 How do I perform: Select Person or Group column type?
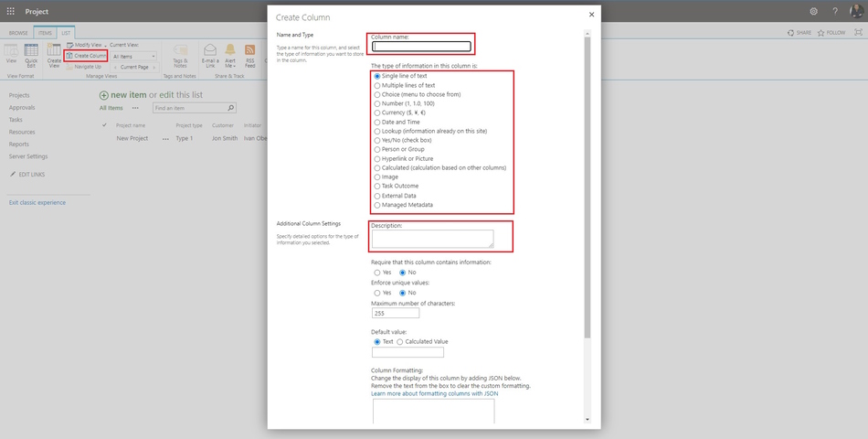(x=377, y=149)
